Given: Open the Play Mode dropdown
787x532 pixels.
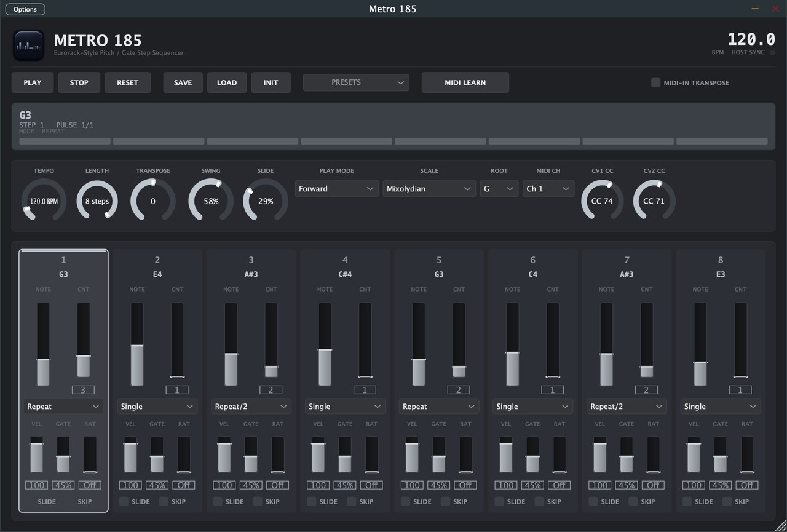Looking at the screenshot, I should pos(336,189).
